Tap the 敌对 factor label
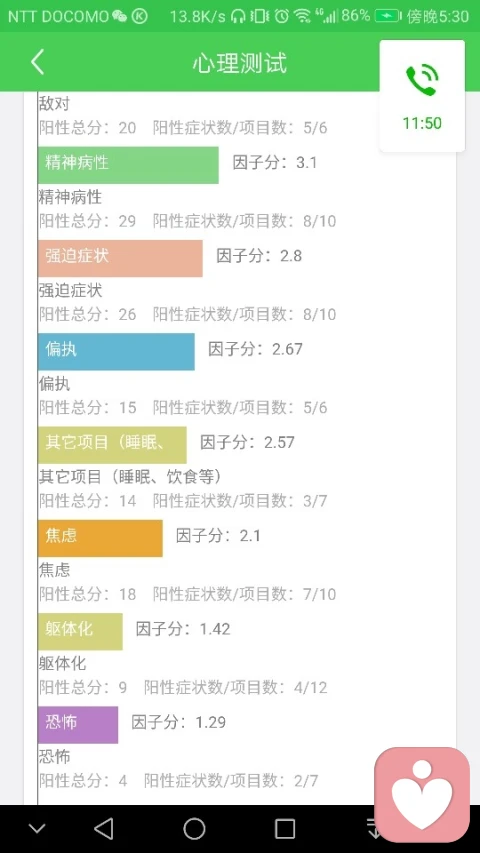Image resolution: width=480 pixels, height=853 pixels. (54, 103)
